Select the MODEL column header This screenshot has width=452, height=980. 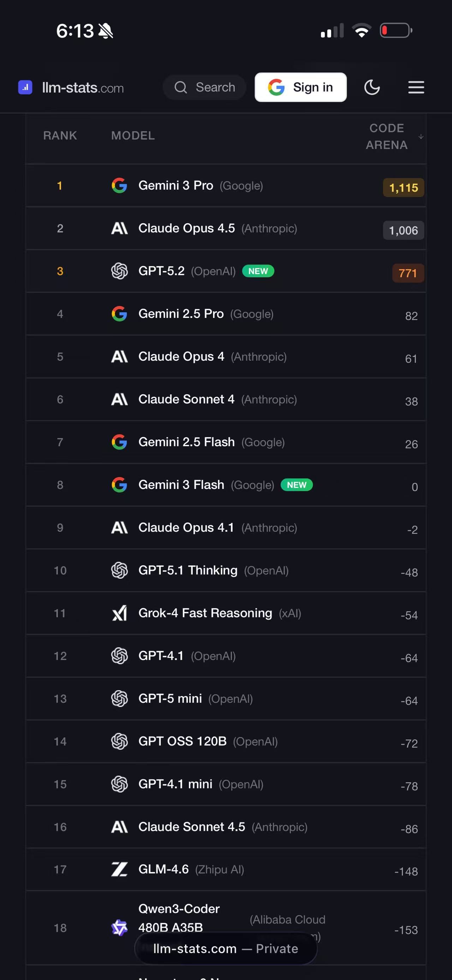(133, 136)
